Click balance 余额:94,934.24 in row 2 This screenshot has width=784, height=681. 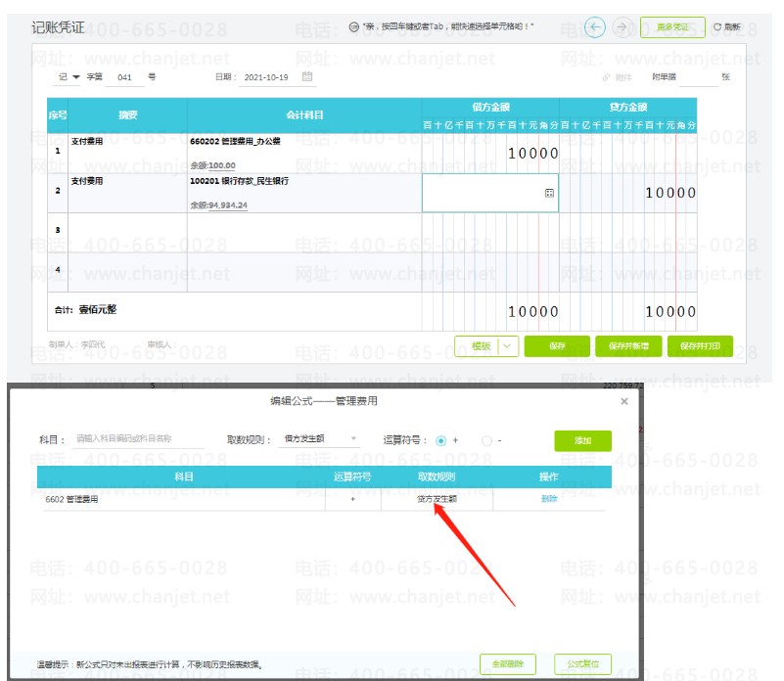tap(218, 205)
